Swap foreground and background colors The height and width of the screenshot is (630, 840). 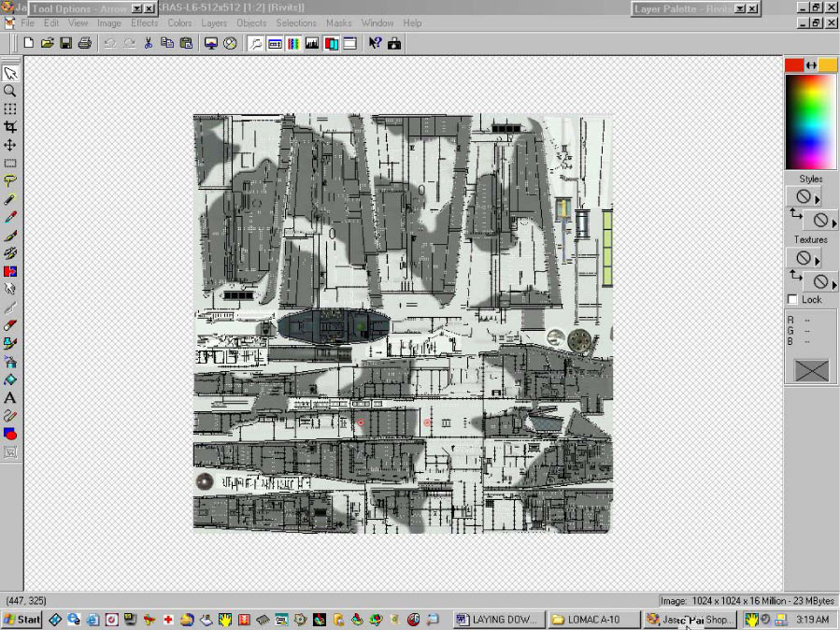(x=811, y=65)
